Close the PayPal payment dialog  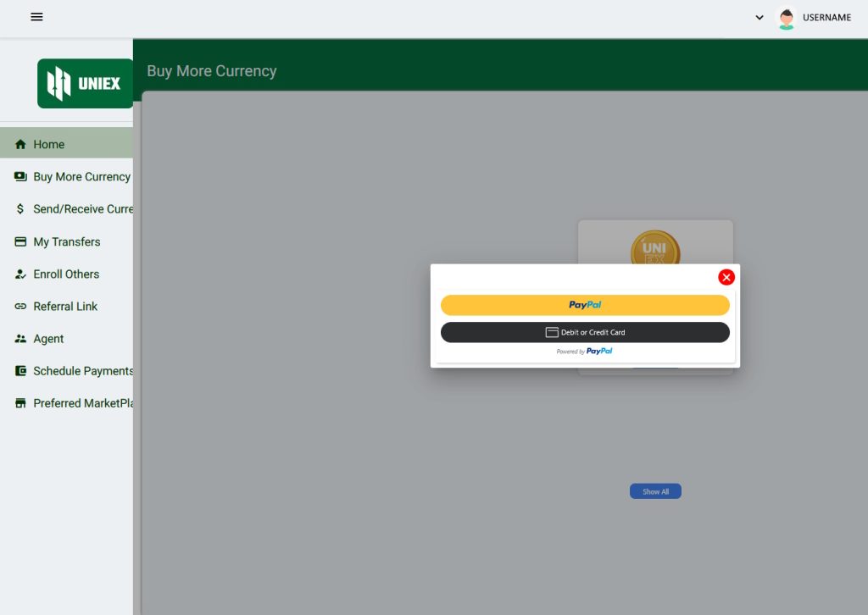pos(726,277)
